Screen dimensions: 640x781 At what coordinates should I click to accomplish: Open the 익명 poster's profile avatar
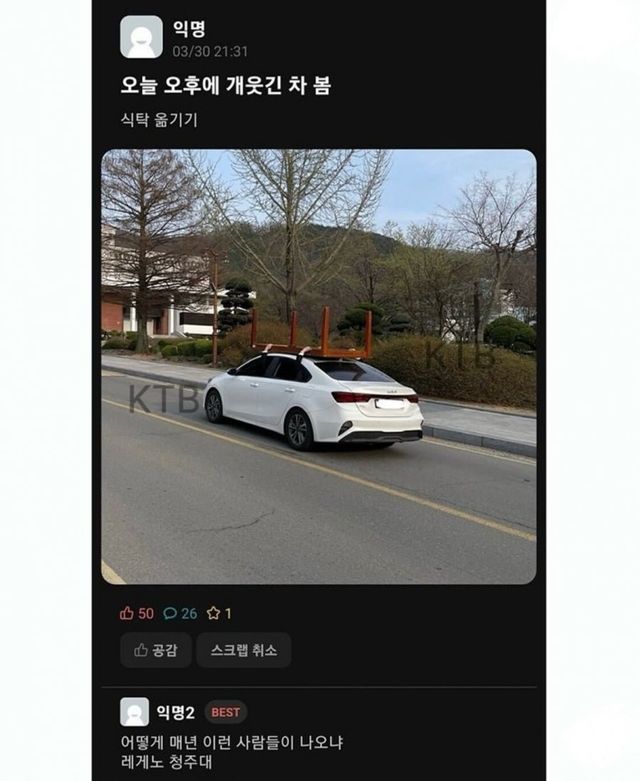(141, 37)
